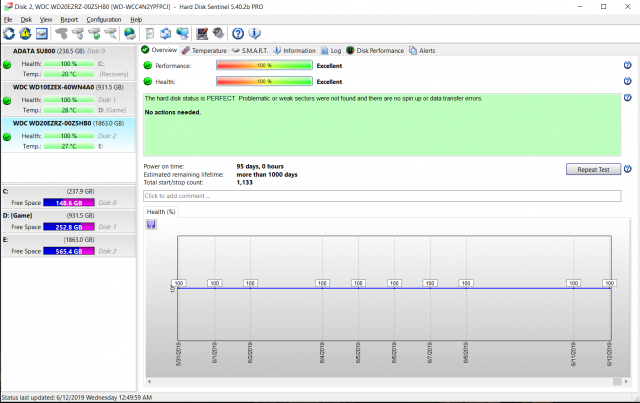Viewport: 640px width, 403px height.
Task: Click help icon beside Health bar
Action: click(x=627, y=82)
